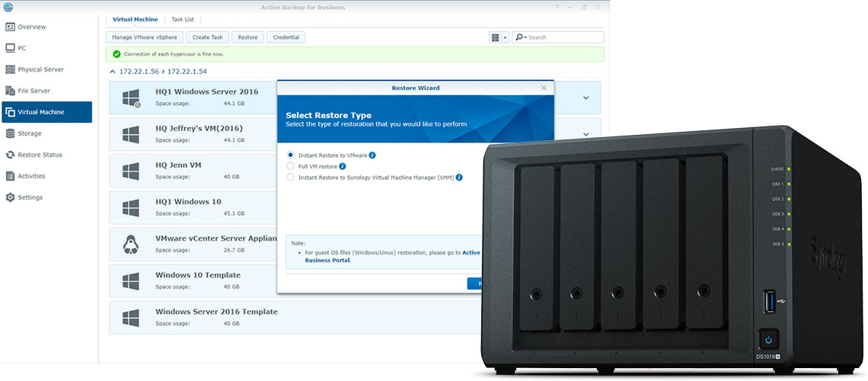868x381 pixels.
Task: Click Windows icon of HQ1 Windows 10
Action: pos(131,208)
